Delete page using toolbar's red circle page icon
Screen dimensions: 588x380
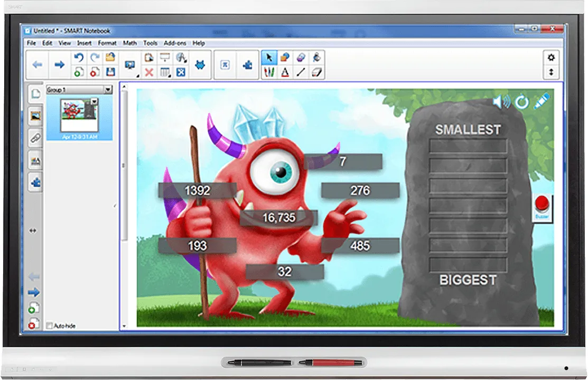point(95,72)
